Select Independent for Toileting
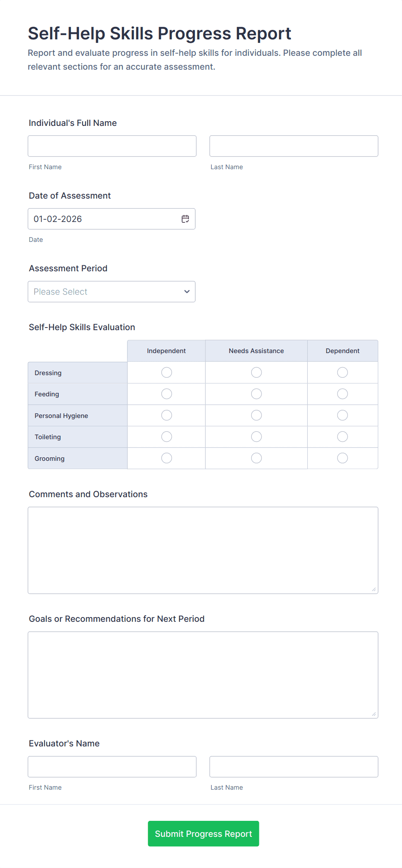402x868 pixels. point(166,437)
